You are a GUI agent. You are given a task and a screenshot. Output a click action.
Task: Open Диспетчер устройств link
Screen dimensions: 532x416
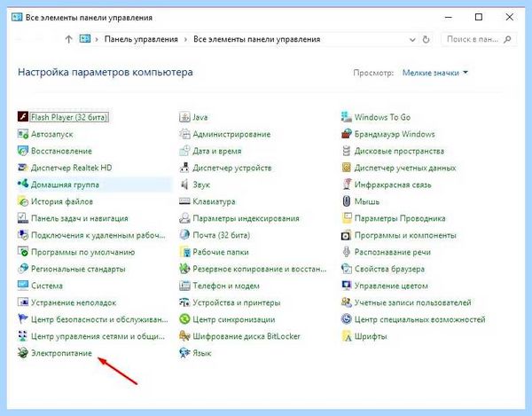pyautogui.click(x=232, y=168)
